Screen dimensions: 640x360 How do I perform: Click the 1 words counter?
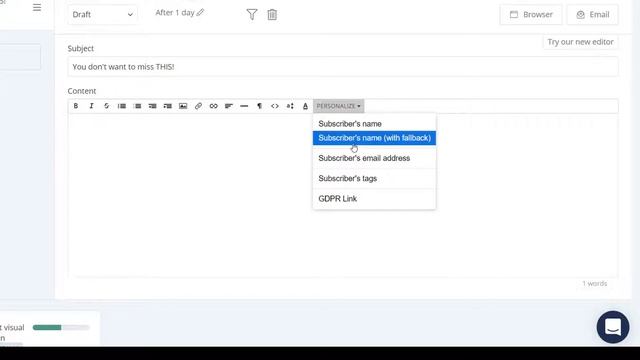point(594,283)
